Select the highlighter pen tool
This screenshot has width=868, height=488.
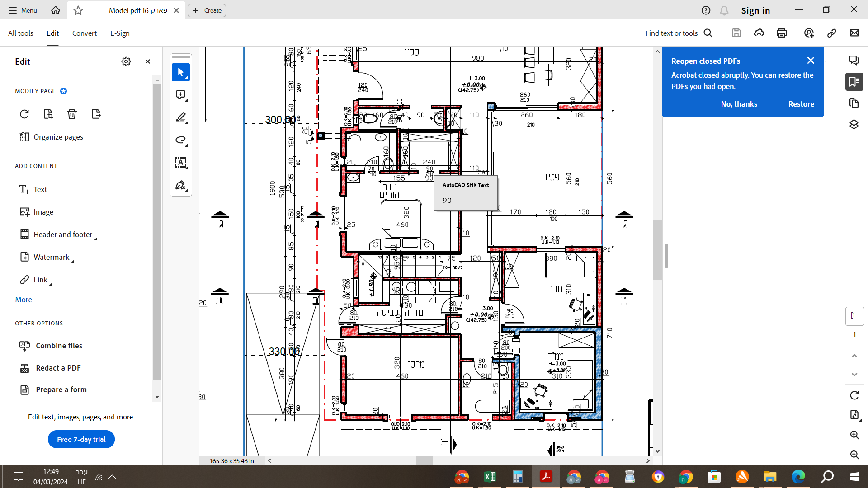pos(180,117)
